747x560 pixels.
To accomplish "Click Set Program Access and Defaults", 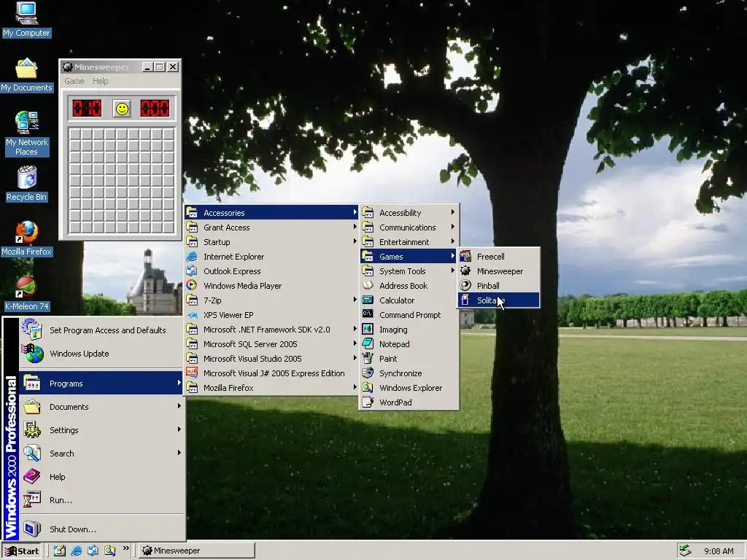I will point(101,330).
